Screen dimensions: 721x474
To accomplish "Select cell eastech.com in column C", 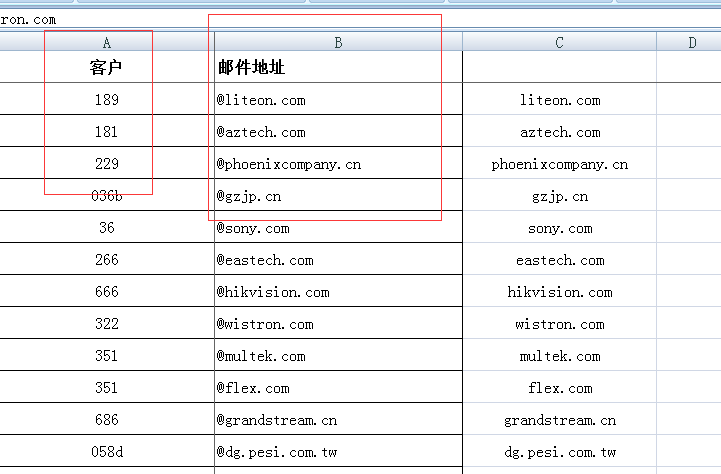I will pos(559,259).
